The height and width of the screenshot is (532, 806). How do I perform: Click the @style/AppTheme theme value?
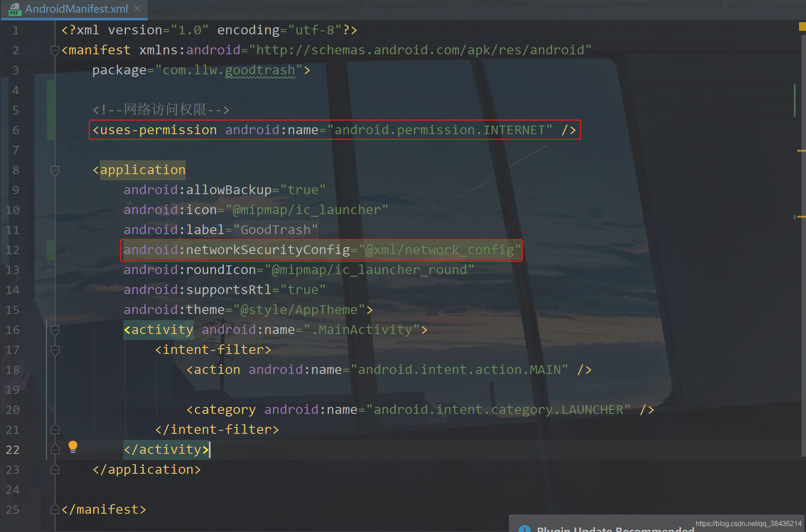click(299, 310)
